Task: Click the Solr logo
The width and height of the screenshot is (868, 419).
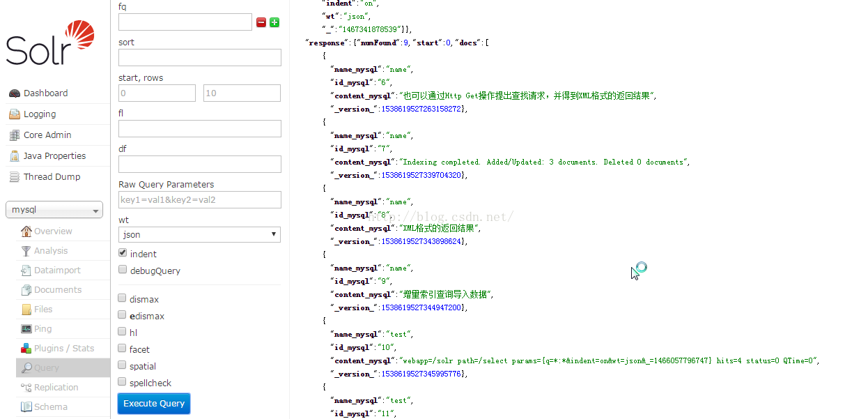Action: tap(50, 43)
